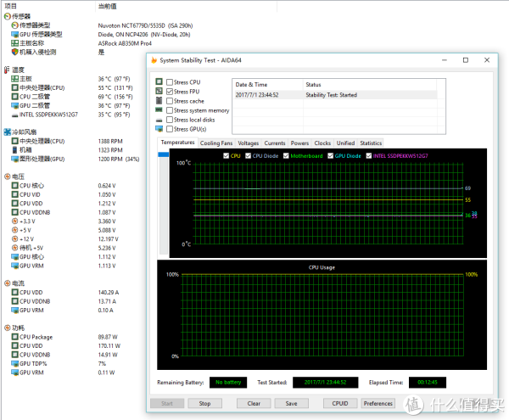Toggle the GPU Diode graph checkbox
Image resolution: width=509 pixels, height=420 pixels.
point(331,156)
